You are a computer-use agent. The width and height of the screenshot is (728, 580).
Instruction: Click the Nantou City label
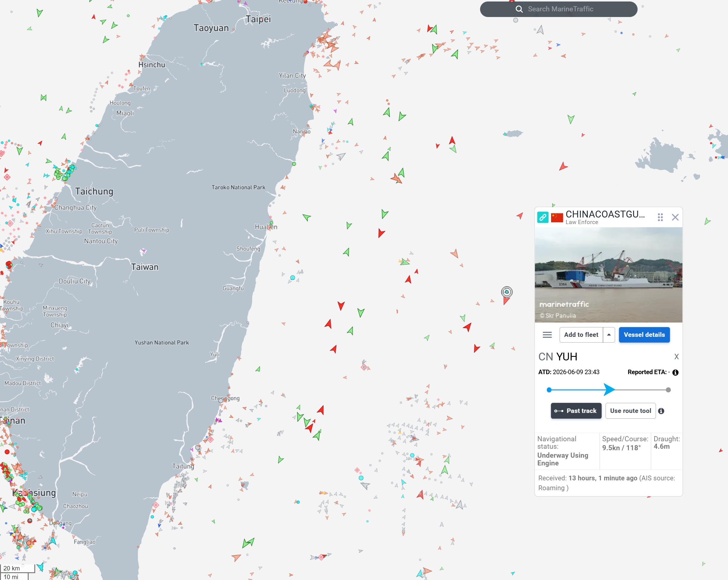(x=101, y=241)
